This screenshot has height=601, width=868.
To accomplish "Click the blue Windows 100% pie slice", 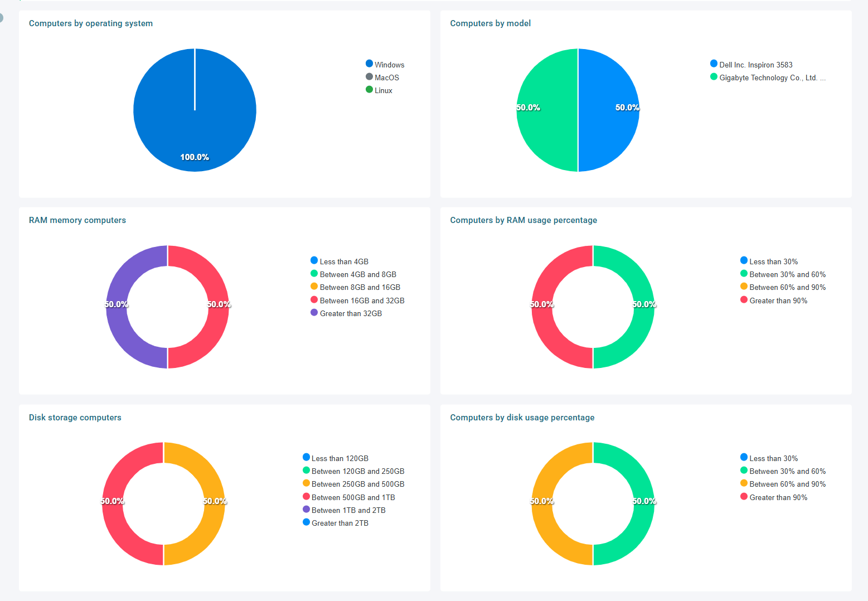I will (x=167, y=123).
